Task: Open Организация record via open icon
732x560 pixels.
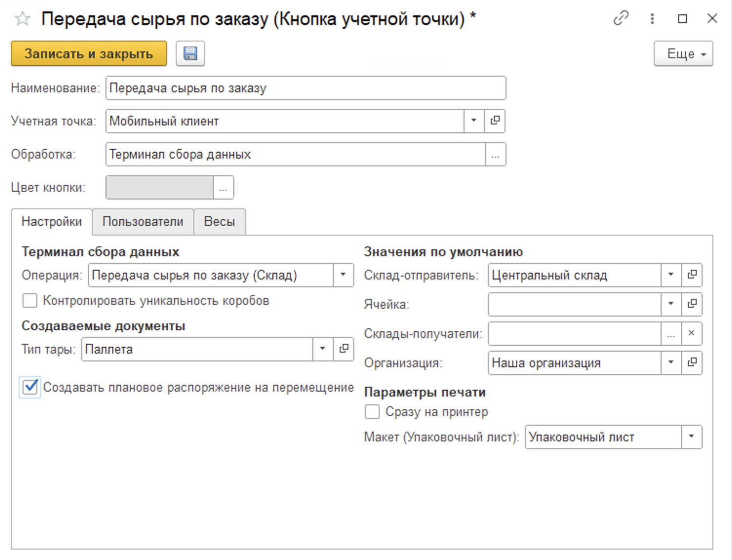Action: (x=692, y=362)
